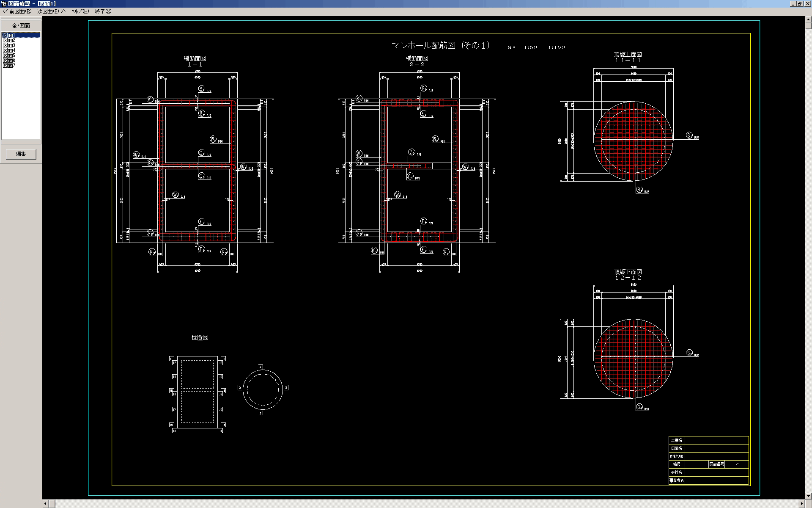Restore down the window
Image resolution: width=812 pixels, height=508 pixels.
tap(800, 3)
